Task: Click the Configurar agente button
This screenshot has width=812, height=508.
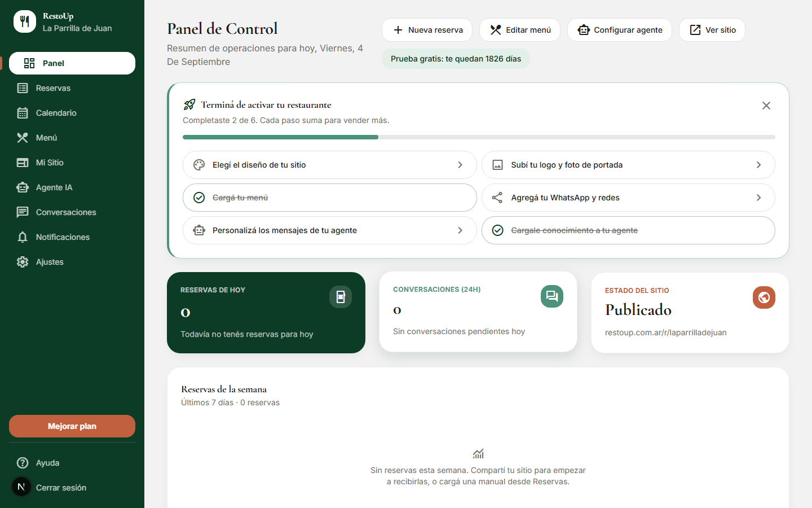Action: coord(620,30)
